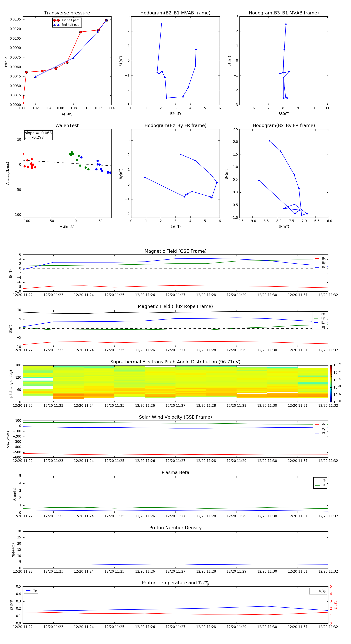Click the red Te/Tp right-side axis label
Viewport: 351px width, 644px height.
coord(336,605)
